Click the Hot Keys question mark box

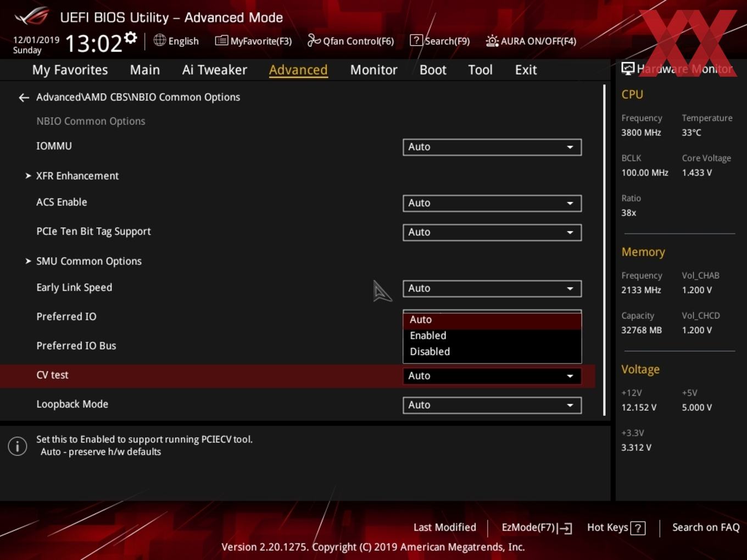pos(638,528)
